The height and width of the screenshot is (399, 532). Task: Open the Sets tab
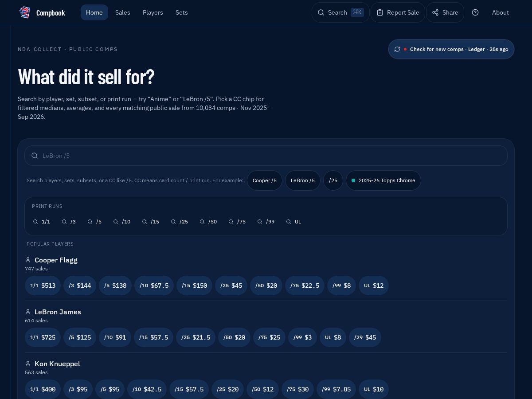(x=182, y=12)
